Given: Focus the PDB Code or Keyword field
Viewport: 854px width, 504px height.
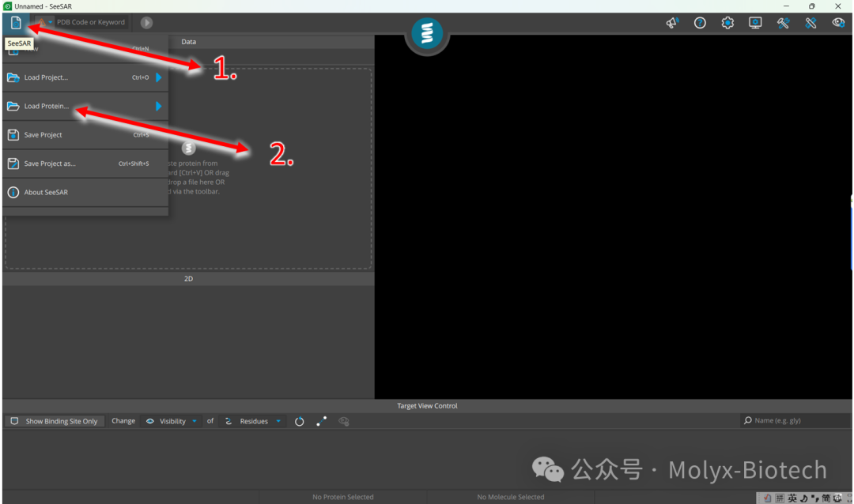Looking at the screenshot, I should coord(91,22).
